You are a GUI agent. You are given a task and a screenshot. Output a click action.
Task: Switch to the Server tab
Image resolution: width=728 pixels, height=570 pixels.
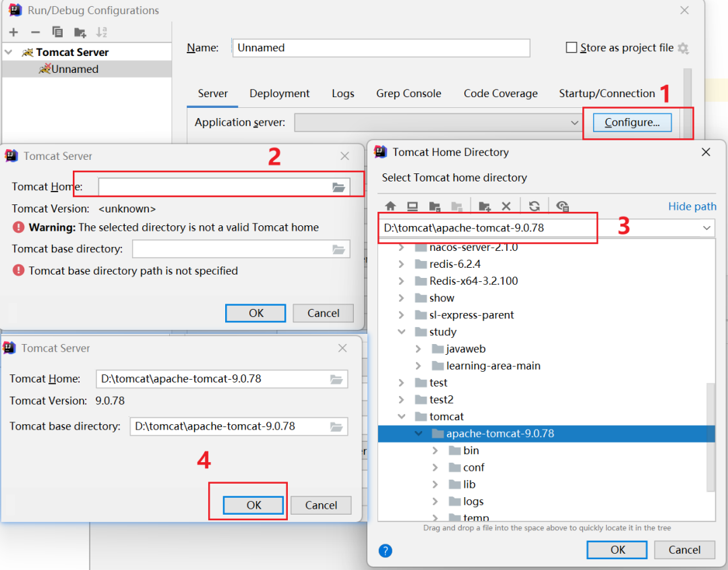coord(212,93)
